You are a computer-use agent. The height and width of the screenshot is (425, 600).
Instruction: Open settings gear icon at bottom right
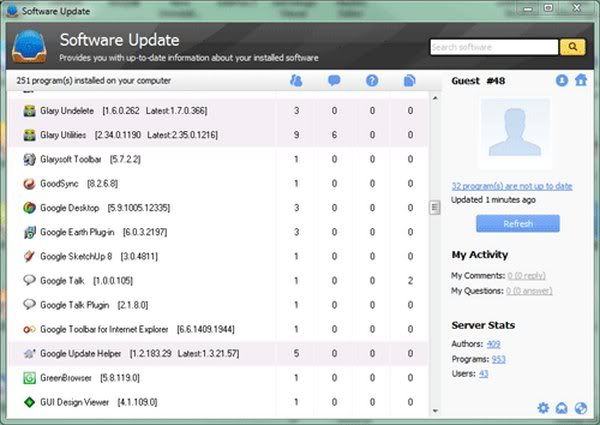543,408
